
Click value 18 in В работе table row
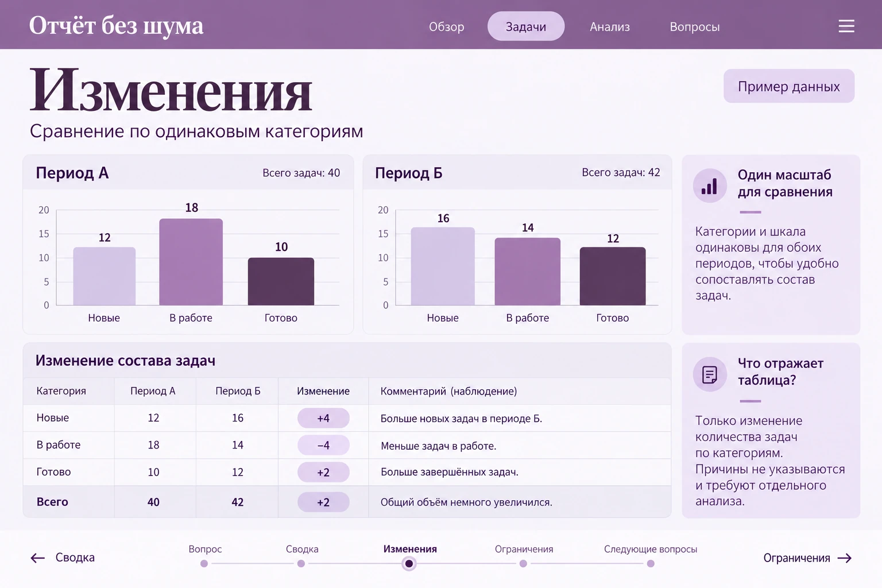click(153, 445)
